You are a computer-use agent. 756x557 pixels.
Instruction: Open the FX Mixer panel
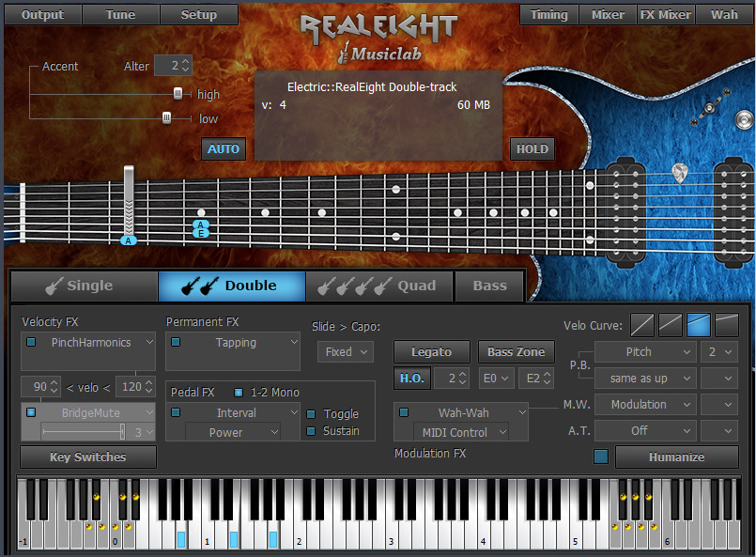tap(665, 14)
